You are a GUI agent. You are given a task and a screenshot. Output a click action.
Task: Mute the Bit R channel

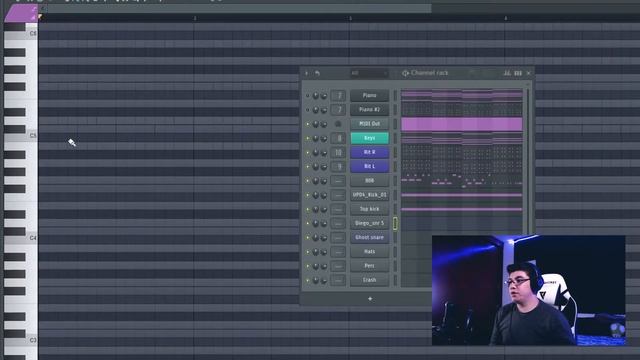point(308,153)
